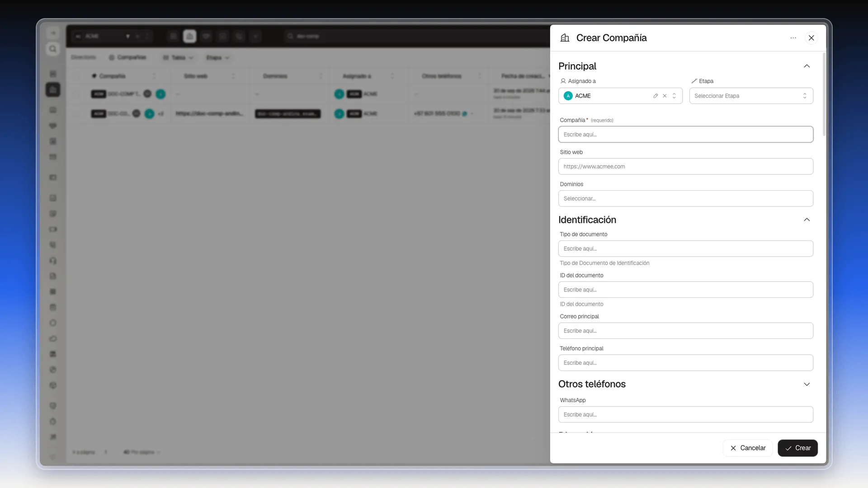Click the Crear button

coord(797,448)
